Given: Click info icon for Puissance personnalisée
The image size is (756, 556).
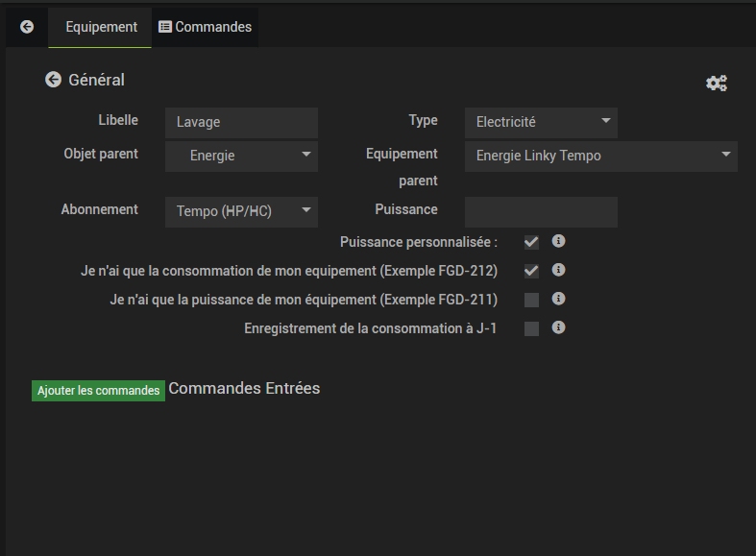Looking at the screenshot, I should coord(558,241).
